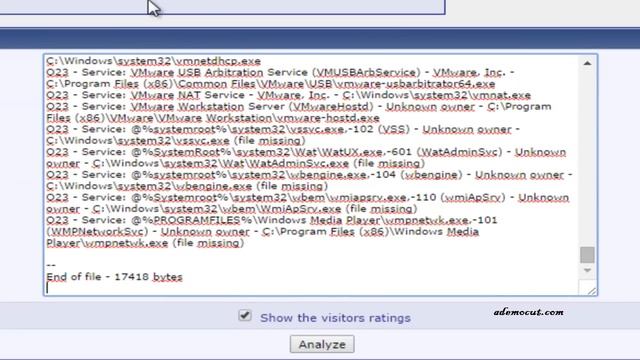Click the textarea resize grip corner
Image resolution: width=640 pixels, height=360 pixels.
591,290
